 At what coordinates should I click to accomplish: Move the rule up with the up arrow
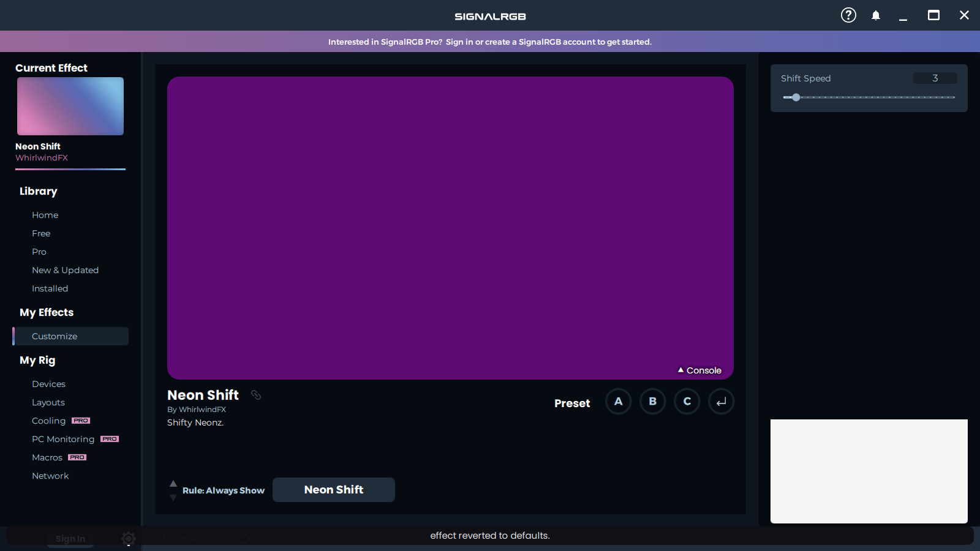pyautogui.click(x=173, y=484)
